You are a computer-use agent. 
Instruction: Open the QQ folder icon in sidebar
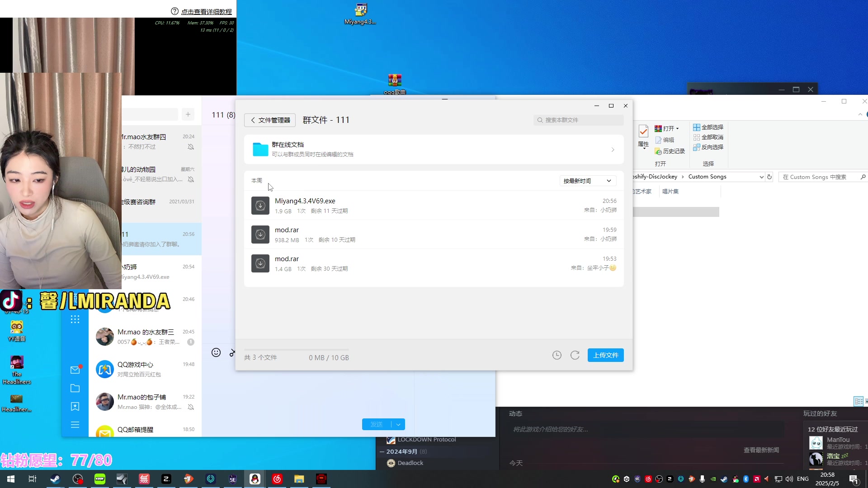(75, 388)
